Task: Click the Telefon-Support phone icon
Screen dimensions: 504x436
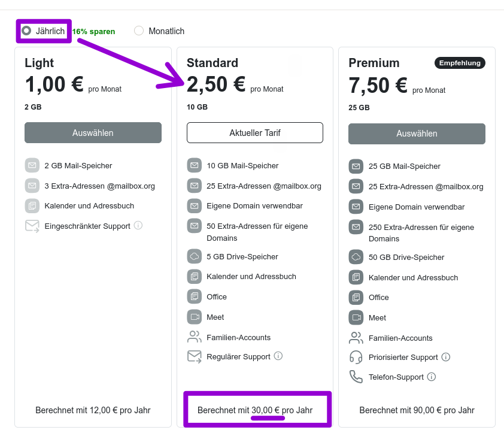Action: (356, 377)
